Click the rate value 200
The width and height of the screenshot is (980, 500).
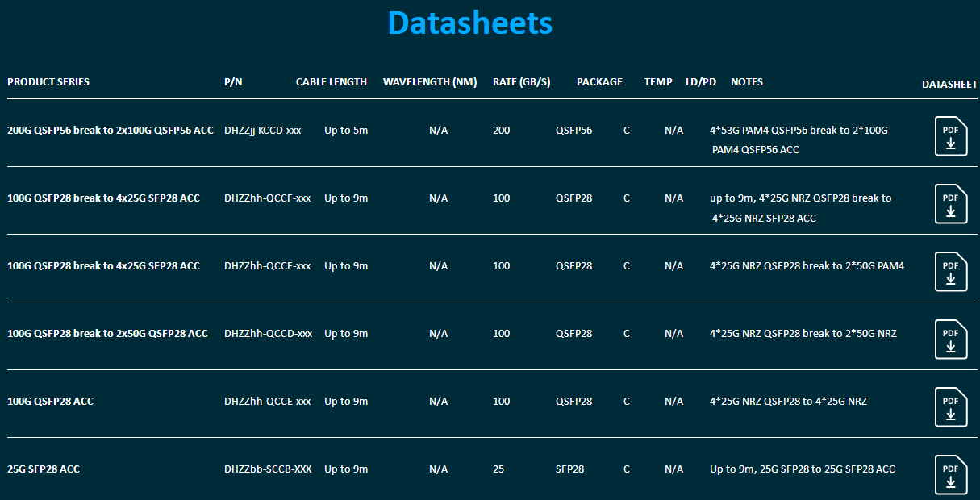coord(502,130)
